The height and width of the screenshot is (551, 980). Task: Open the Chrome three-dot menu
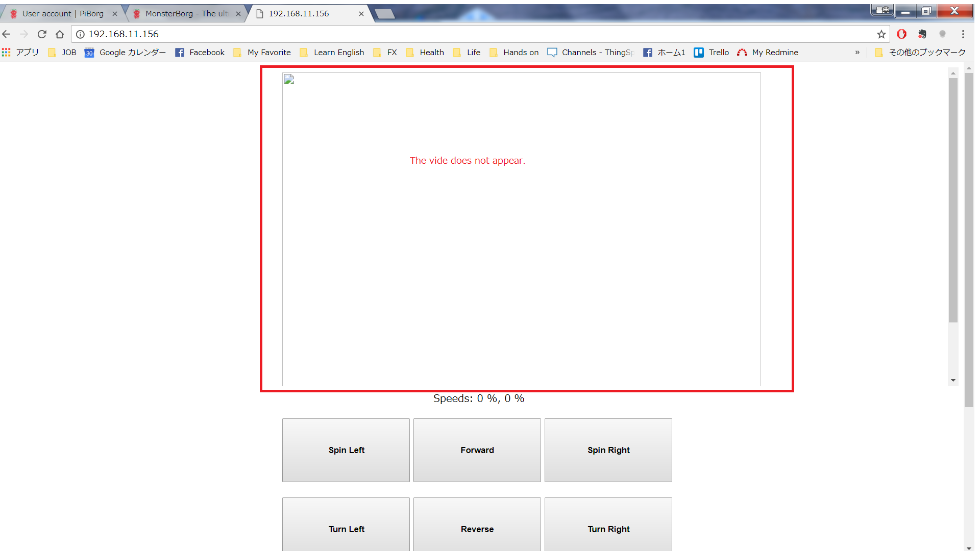coord(963,34)
